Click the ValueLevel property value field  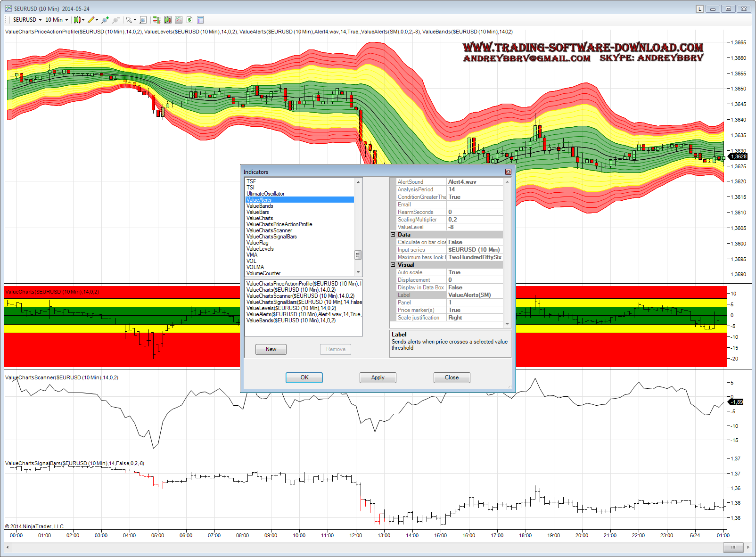tap(474, 227)
